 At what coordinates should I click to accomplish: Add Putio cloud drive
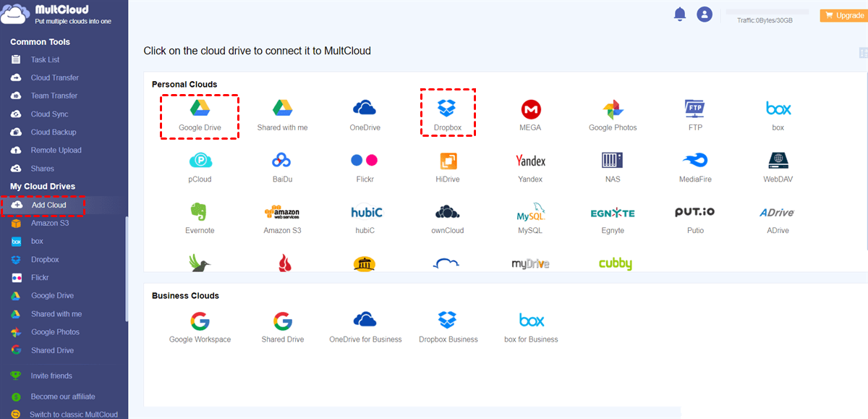point(695,219)
